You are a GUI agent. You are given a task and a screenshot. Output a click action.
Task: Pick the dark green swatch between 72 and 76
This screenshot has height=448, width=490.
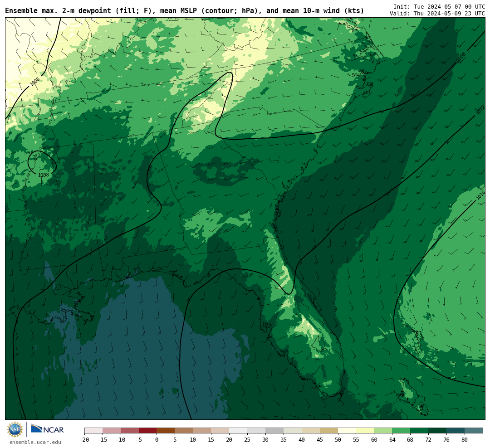click(x=437, y=431)
